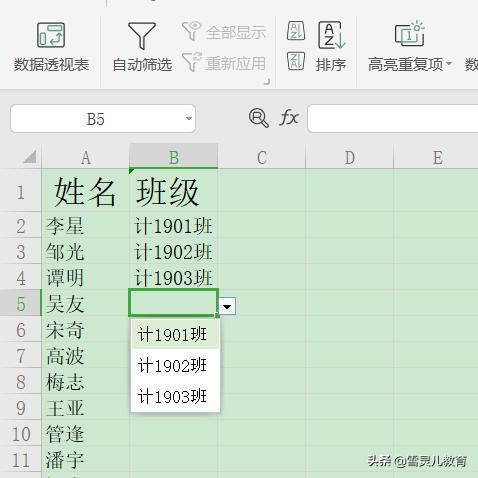Click the magnifier icon beside fx

coord(259,118)
